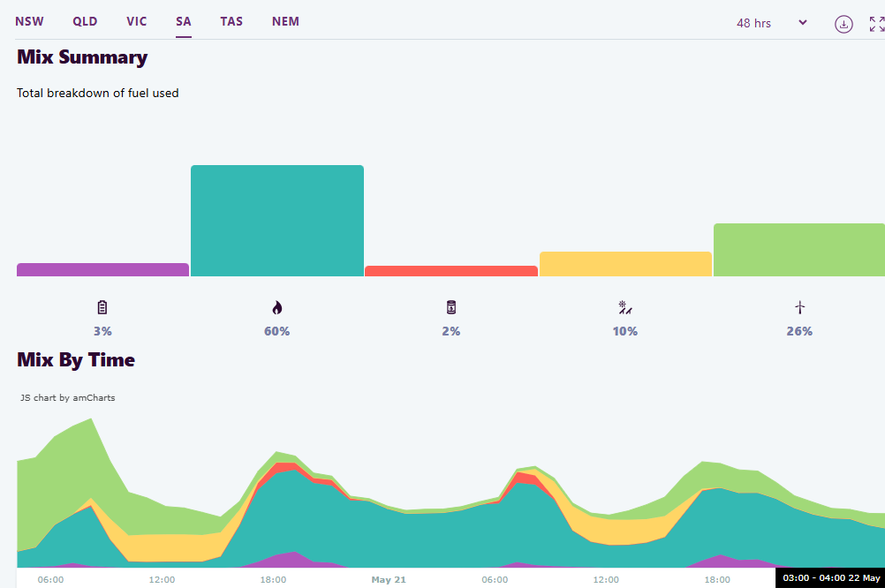This screenshot has width=885, height=588.
Task: Click the gas flame icon
Action: [x=276, y=307]
